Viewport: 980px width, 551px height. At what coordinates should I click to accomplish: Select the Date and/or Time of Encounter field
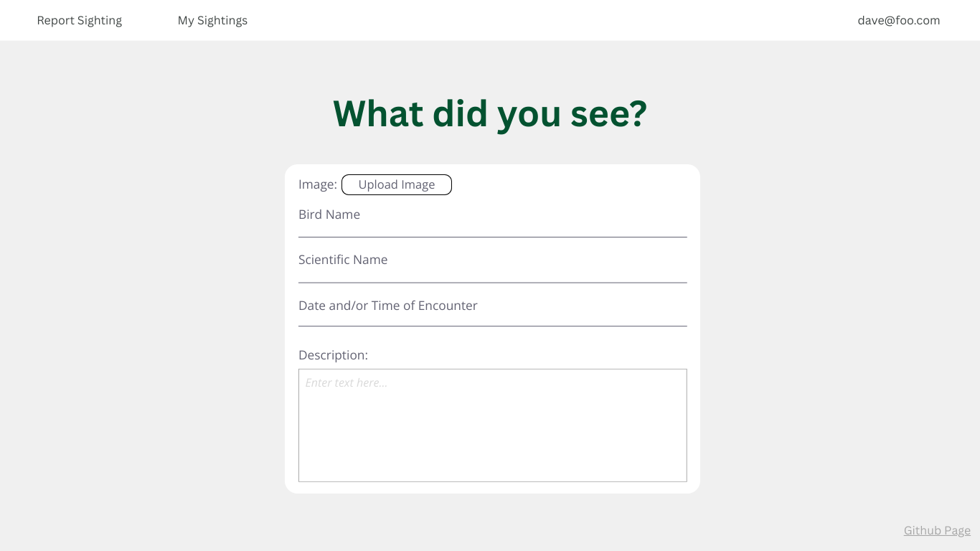(492, 316)
